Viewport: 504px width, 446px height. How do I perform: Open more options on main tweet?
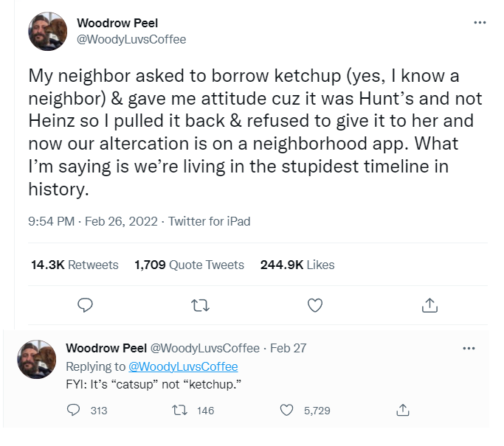480,23
